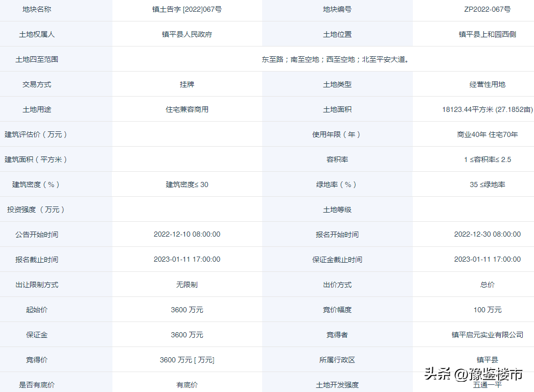
Task: Select the registration start time 2022-12-30 08:00:00
Action: click(487, 234)
